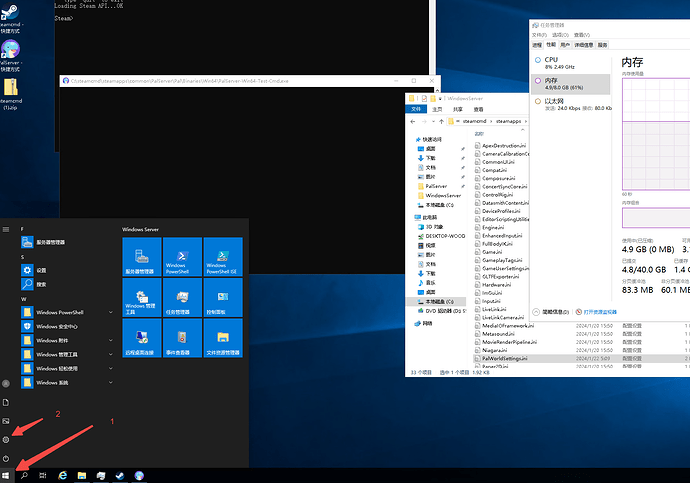Select the CPU entry in Task Manager
Image resolution: width=690 pixels, height=483 pixels.
[571, 62]
